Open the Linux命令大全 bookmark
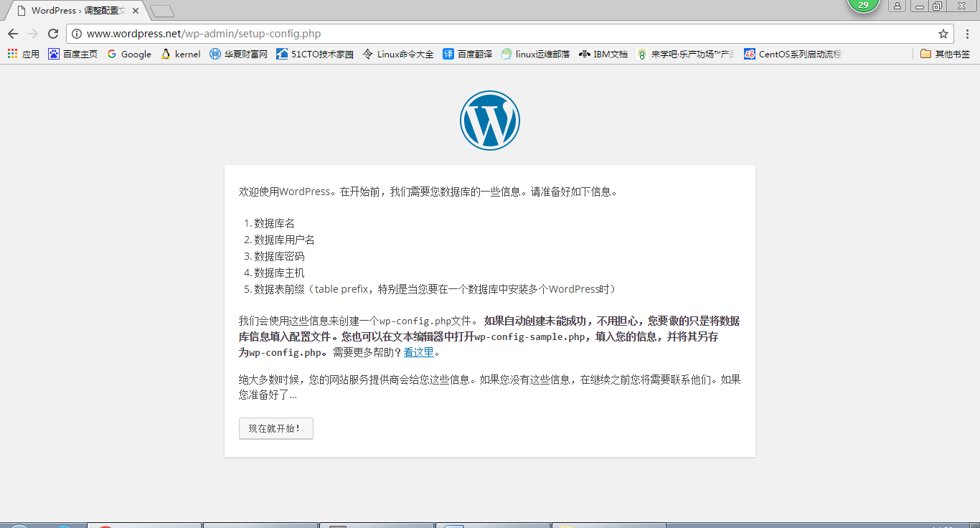This screenshot has width=980, height=528. coord(398,54)
